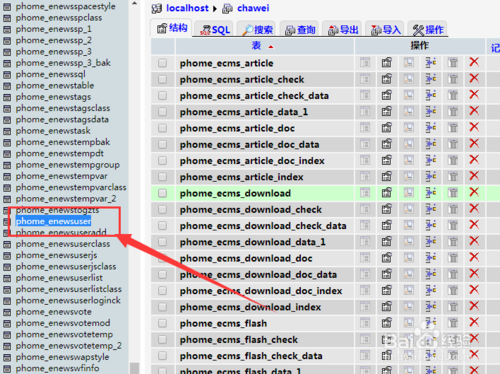Empty icon in phome_ecms_download_check_data row
The image size is (500, 374).
[x=453, y=226]
